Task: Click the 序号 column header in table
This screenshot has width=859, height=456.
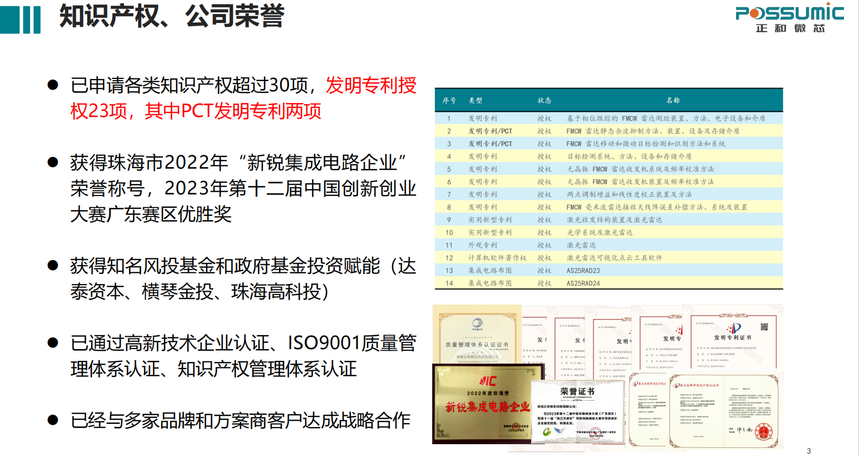Action: pyautogui.click(x=449, y=101)
